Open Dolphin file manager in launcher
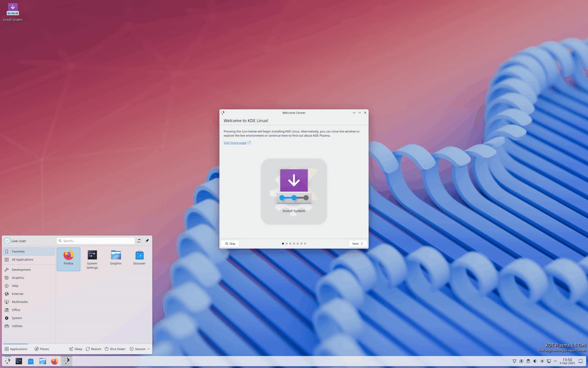Image resolution: width=588 pixels, height=368 pixels. tap(116, 259)
